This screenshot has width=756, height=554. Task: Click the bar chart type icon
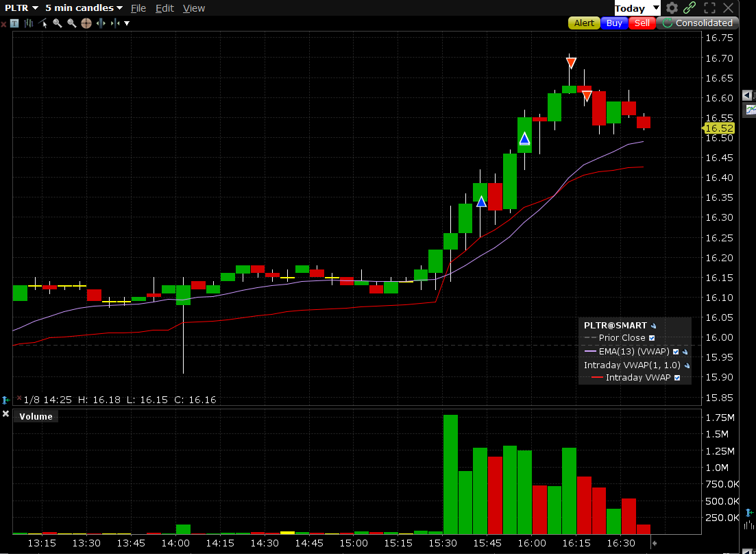point(29,23)
